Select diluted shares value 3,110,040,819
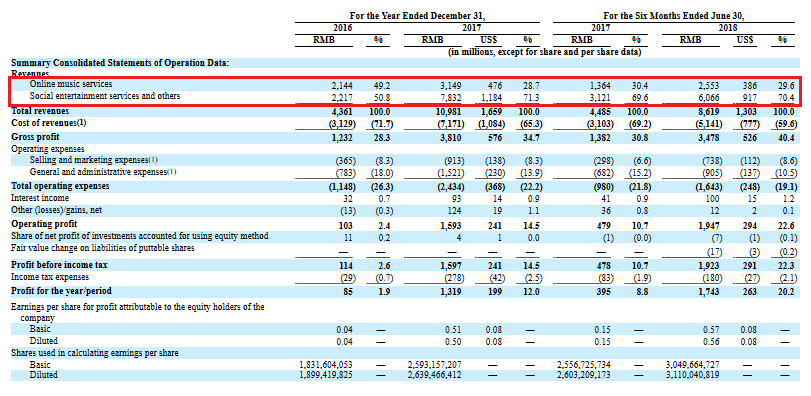Screen dimensions: 811x396 point(692,374)
